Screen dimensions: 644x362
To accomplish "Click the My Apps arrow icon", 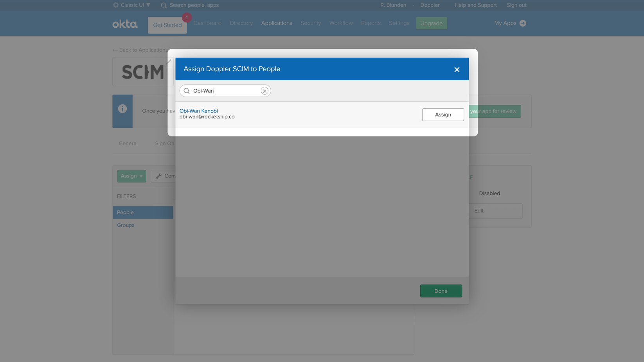I will point(523,23).
